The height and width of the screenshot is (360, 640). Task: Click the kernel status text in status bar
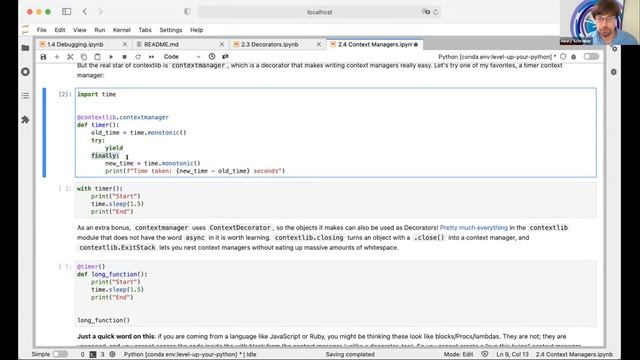190,354
